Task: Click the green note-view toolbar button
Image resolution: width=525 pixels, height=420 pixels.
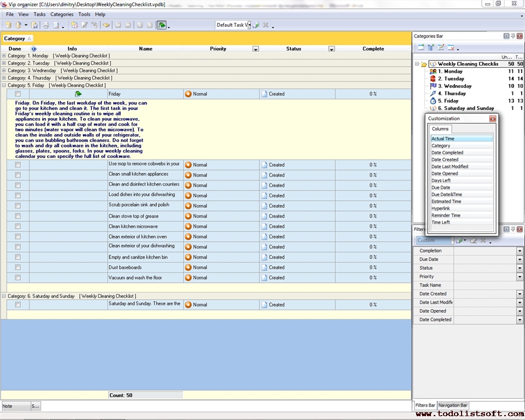Action: pyautogui.click(x=162, y=25)
